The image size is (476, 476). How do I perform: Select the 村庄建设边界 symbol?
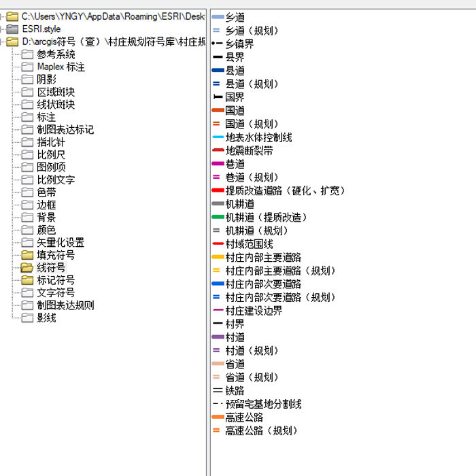click(247, 311)
